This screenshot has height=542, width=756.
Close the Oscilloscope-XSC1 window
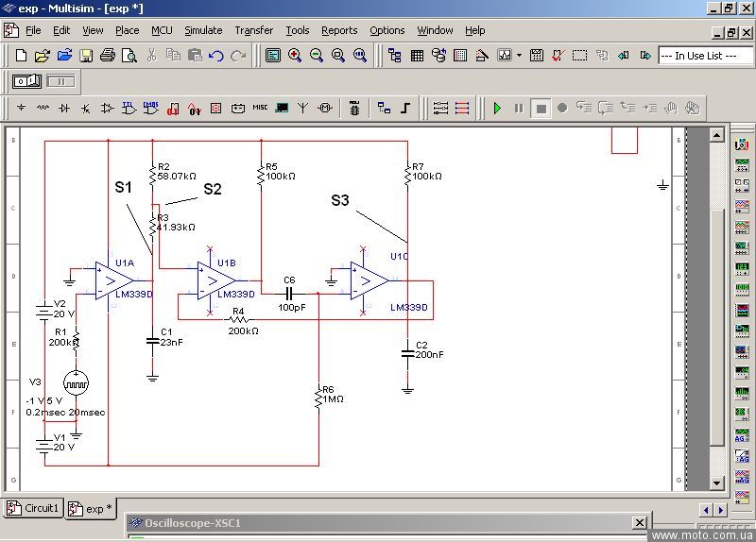click(x=640, y=523)
